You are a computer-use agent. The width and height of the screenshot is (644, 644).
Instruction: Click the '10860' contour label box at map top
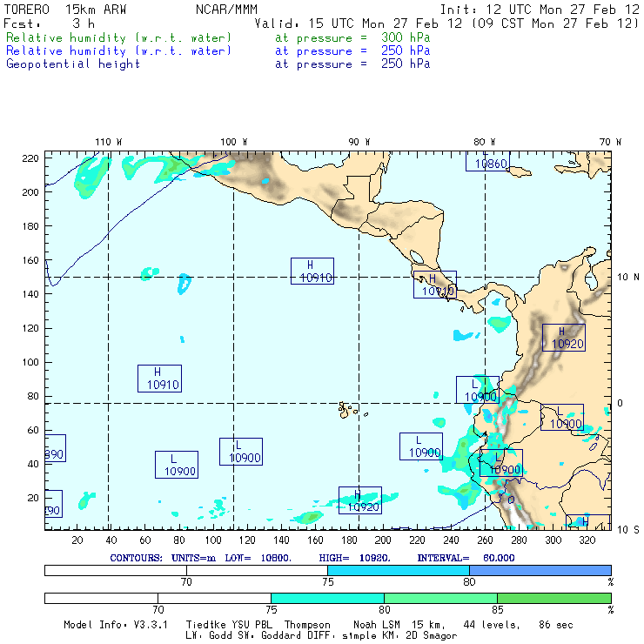(487, 161)
